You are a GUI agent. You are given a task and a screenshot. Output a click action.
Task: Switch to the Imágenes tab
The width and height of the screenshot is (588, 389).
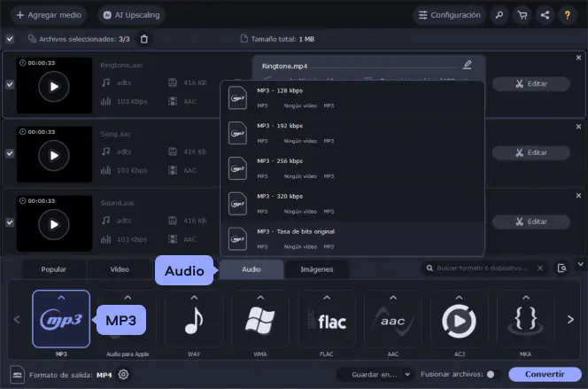(x=316, y=268)
